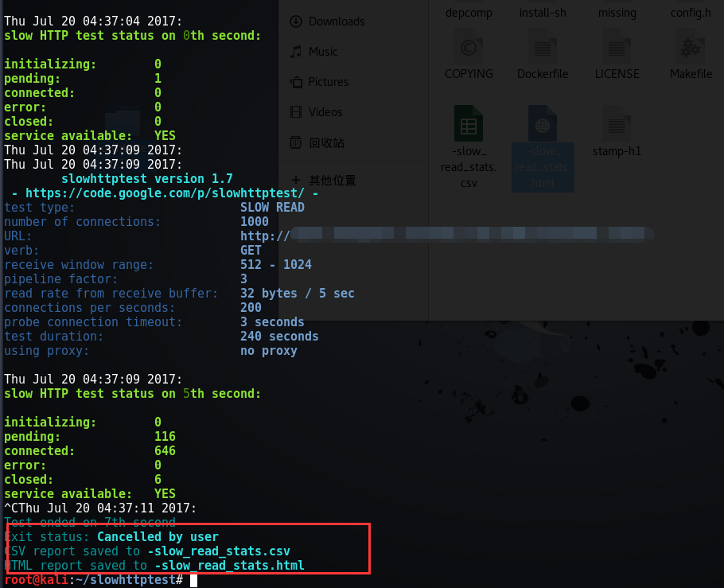Select the stamp-h1 file icon
Screen dimensions: 724x588
(617, 124)
